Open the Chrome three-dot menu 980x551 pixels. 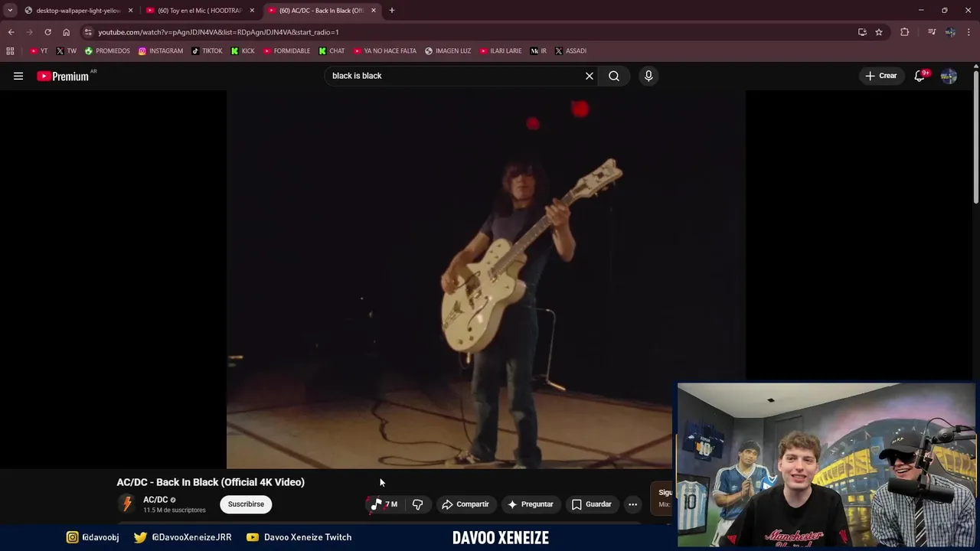pyautogui.click(x=969, y=32)
